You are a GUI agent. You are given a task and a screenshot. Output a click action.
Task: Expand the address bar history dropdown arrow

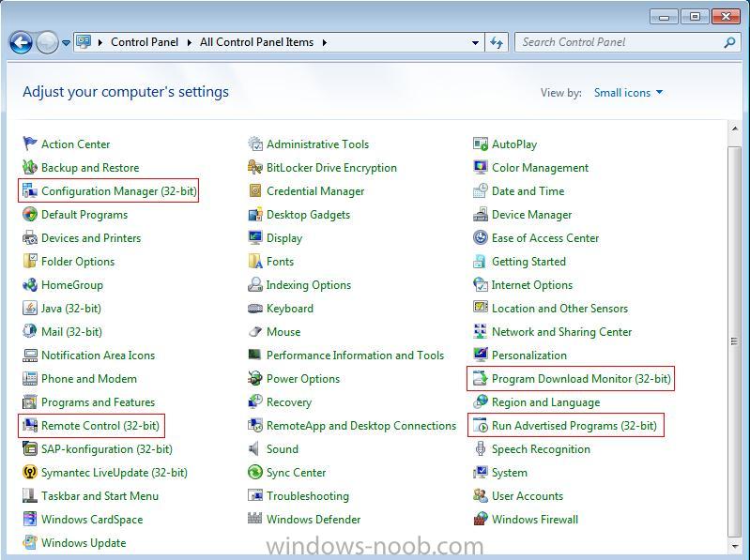pos(475,42)
